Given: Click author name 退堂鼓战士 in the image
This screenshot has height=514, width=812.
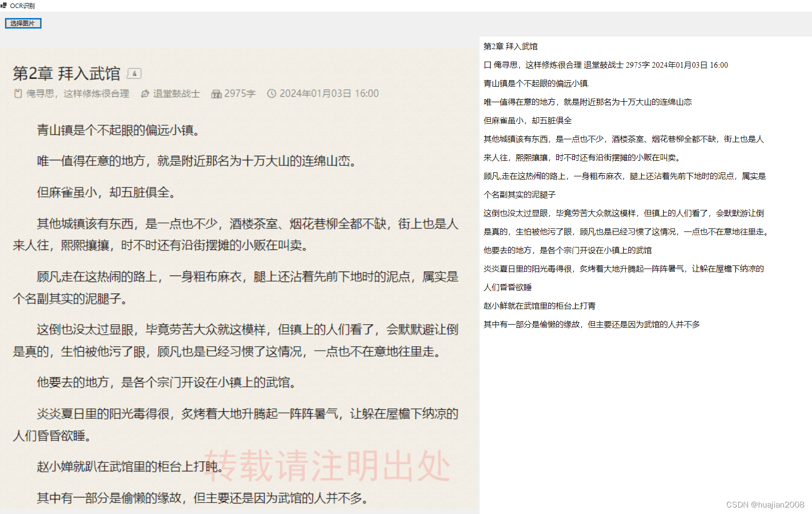Looking at the screenshot, I should click(x=176, y=94).
